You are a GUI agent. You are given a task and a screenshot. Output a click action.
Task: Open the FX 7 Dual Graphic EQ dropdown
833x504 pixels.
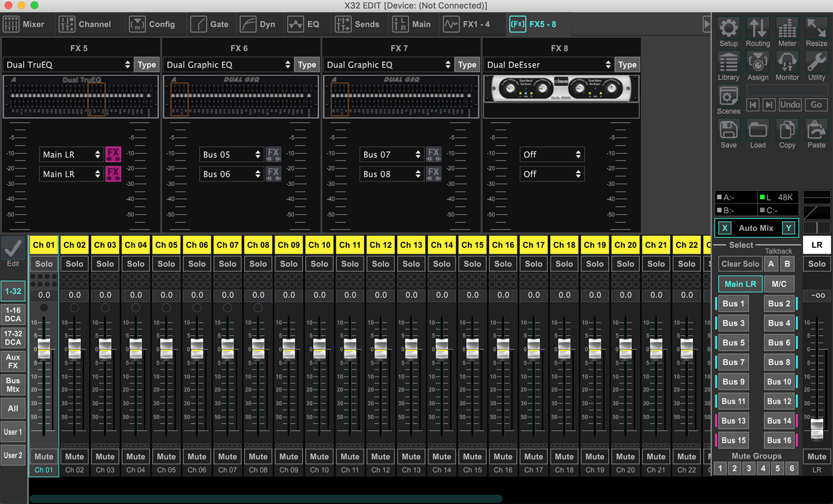[x=389, y=64]
